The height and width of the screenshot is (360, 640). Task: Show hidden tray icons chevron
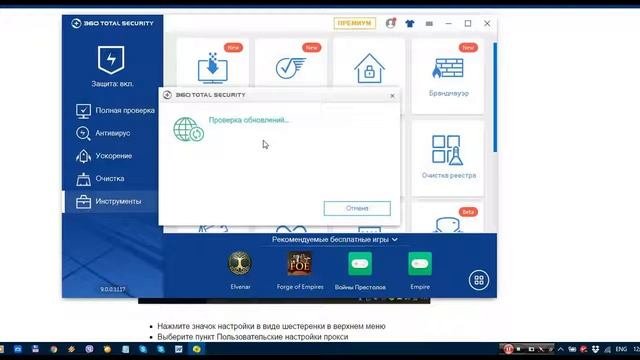click(x=560, y=349)
